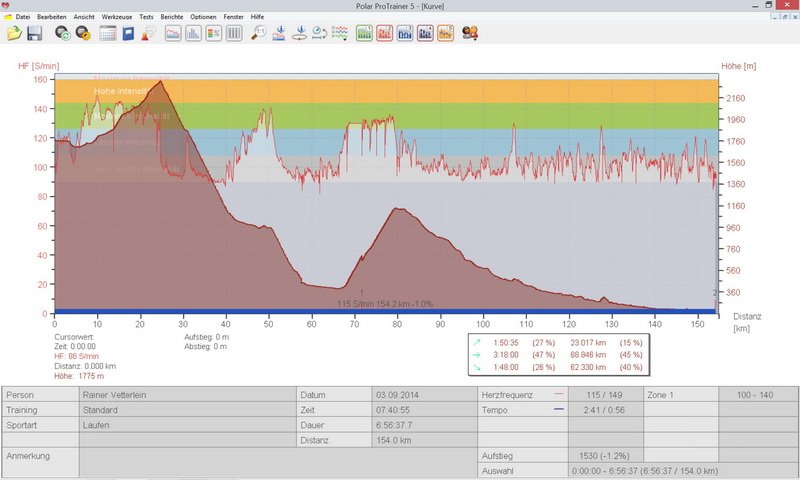Open the Berichte menu
The height and width of the screenshot is (480, 800).
click(x=173, y=17)
